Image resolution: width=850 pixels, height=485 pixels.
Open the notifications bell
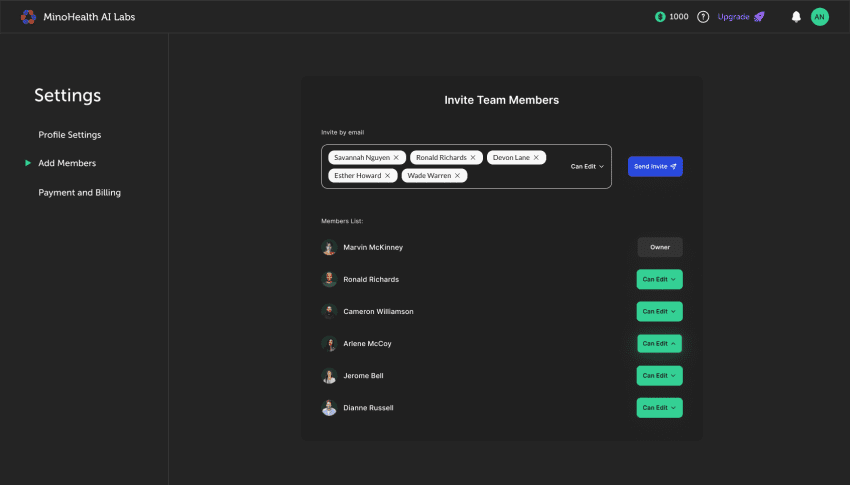(796, 17)
